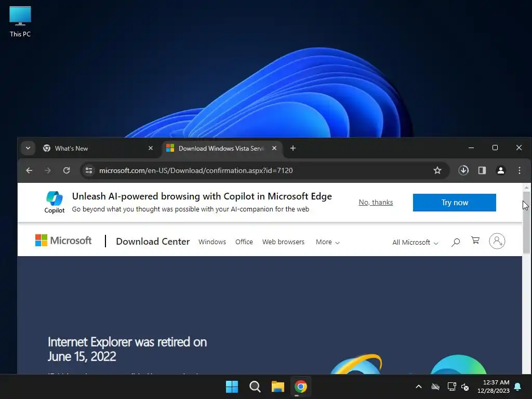
Task: Open Download Center link
Action: click(153, 242)
